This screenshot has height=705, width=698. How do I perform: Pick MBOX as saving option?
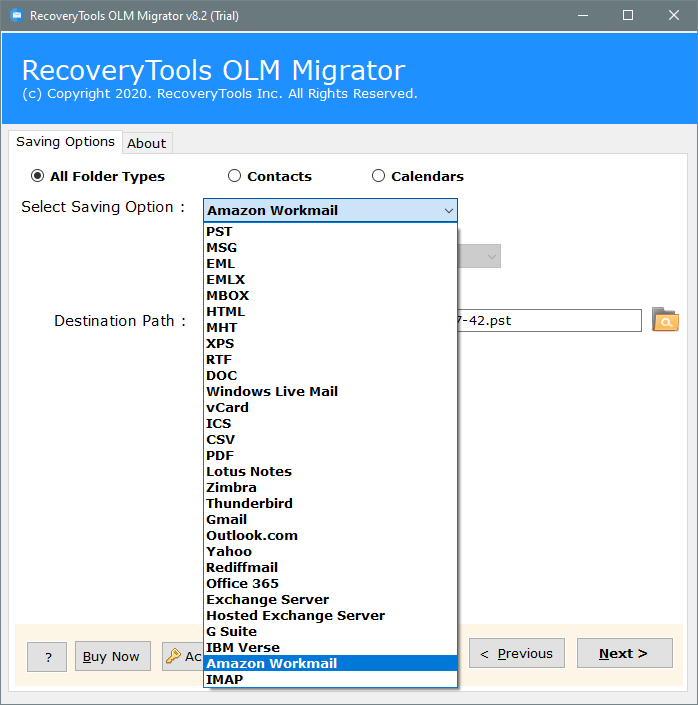331,295
